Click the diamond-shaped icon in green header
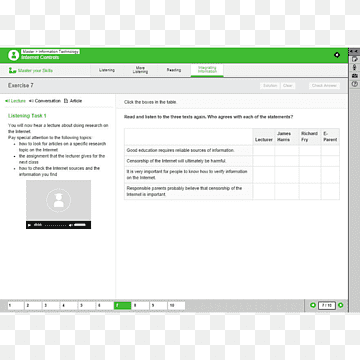This screenshot has height=360, width=360. click(337, 55)
